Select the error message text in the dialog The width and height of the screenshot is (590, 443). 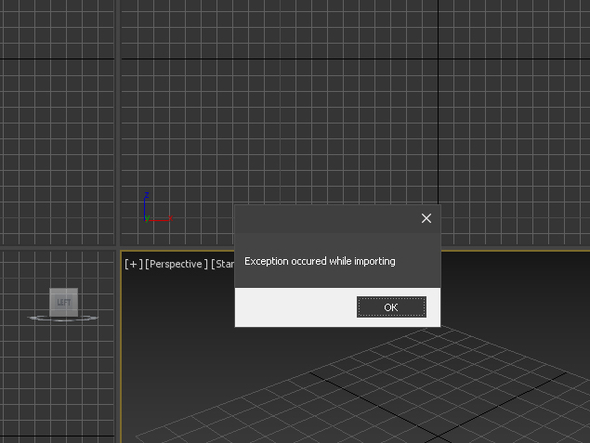(x=320, y=261)
